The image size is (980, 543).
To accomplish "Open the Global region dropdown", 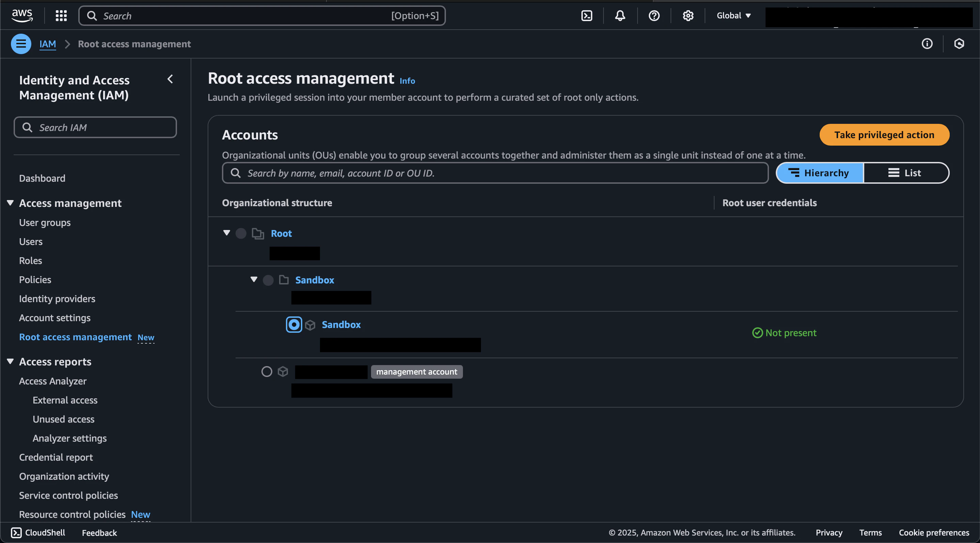I will 734,16.
